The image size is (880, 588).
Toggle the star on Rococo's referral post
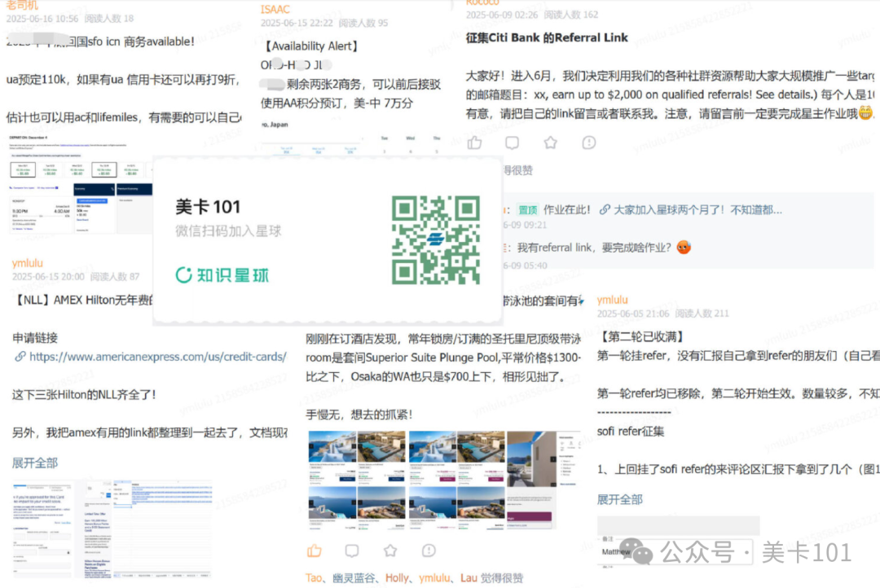[551, 142]
